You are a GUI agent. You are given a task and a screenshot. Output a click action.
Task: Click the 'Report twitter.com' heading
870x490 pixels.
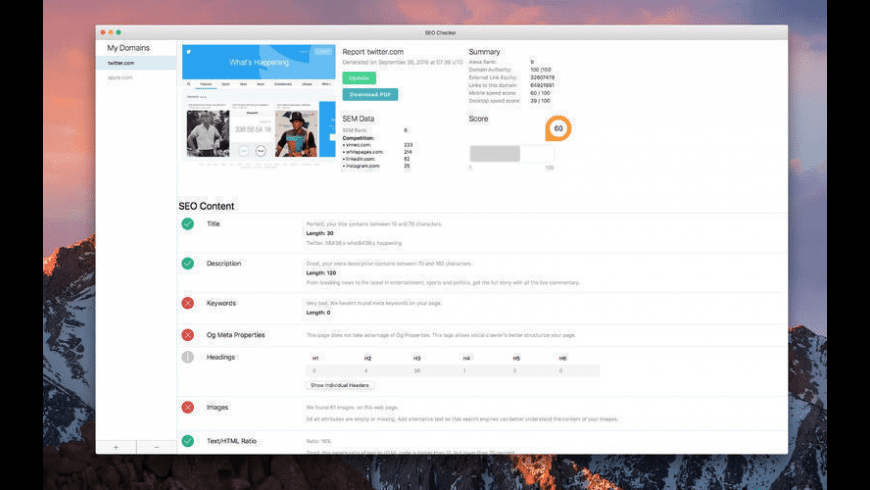[373, 52]
